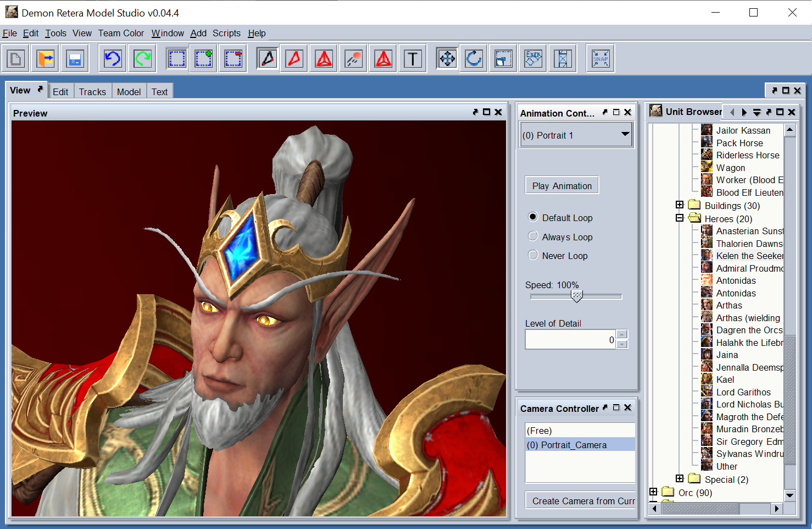Activate the Rotate circular arrow tool
The height and width of the screenshot is (529, 812).
tap(474, 58)
